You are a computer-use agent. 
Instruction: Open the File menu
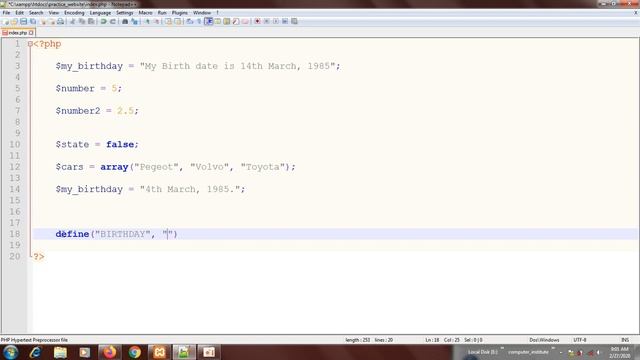[6, 13]
